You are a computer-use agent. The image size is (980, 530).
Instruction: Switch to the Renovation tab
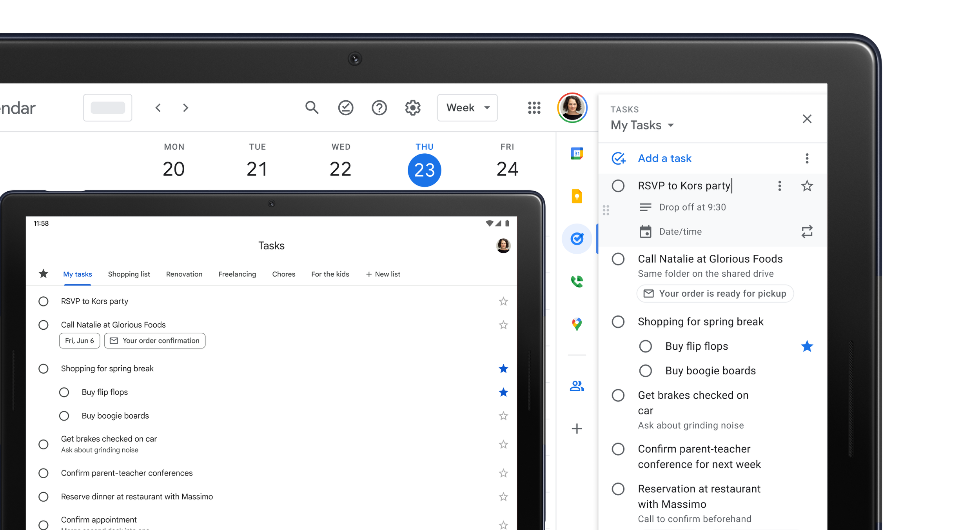coord(184,274)
